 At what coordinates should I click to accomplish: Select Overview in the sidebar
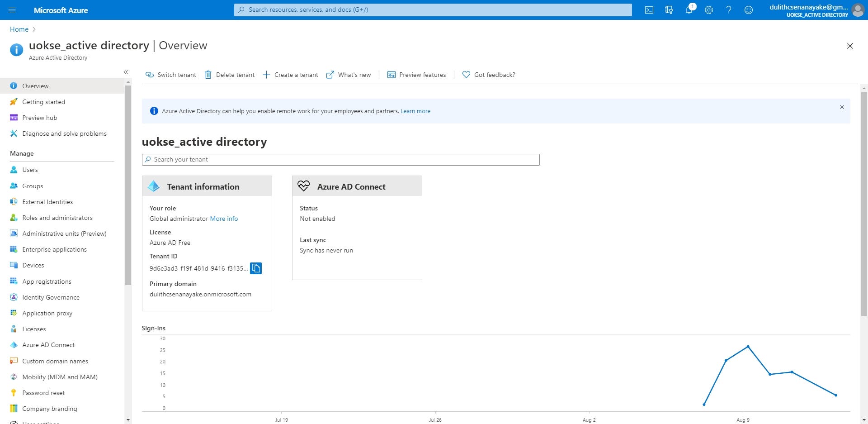pos(62,86)
